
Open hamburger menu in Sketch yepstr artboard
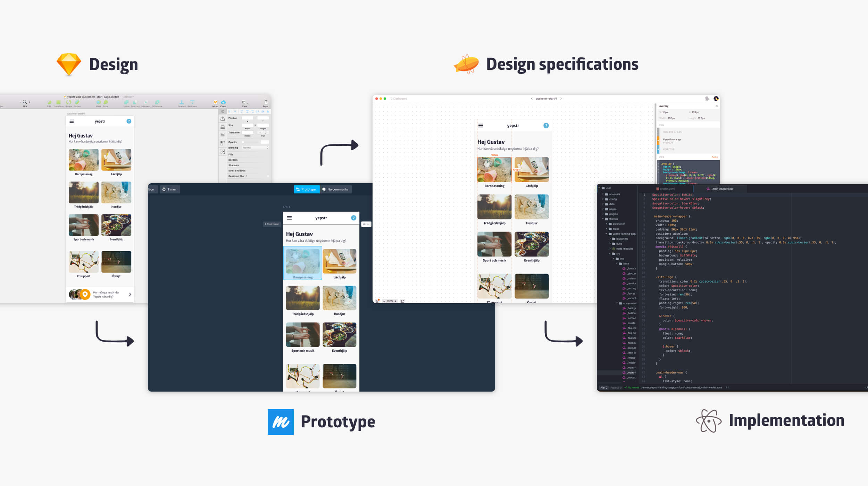tap(72, 121)
